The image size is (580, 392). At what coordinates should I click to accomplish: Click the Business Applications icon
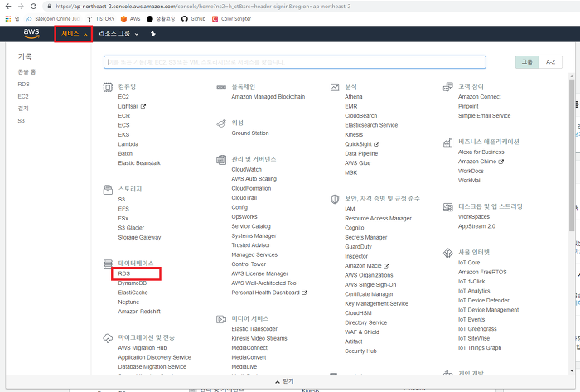coord(448,143)
